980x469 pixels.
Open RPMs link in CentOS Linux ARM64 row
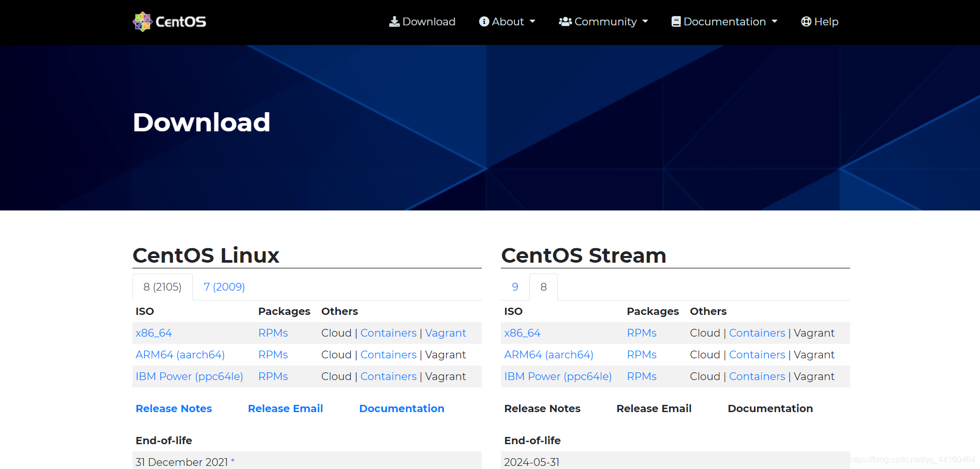pos(273,355)
